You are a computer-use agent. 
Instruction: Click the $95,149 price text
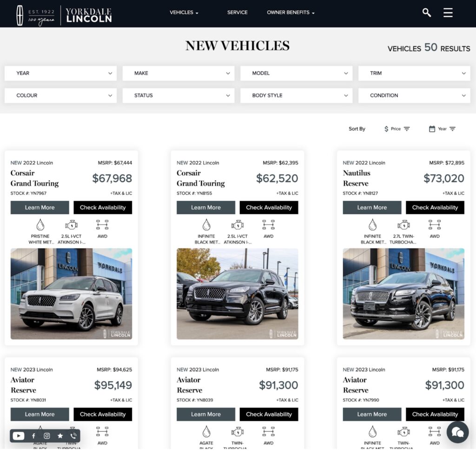113,385
